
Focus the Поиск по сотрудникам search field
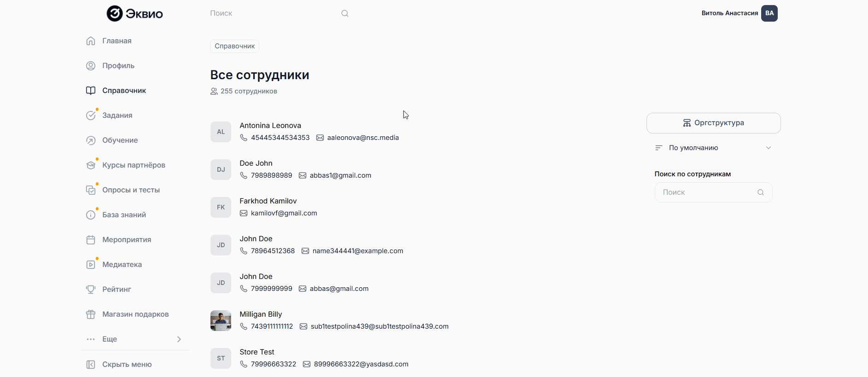tap(708, 192)
